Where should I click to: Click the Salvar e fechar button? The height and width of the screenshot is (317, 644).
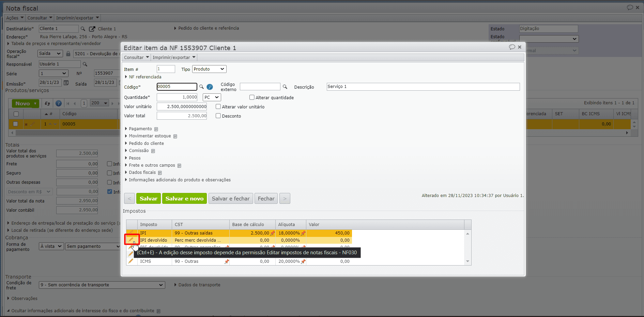click(x=231, y=199)
